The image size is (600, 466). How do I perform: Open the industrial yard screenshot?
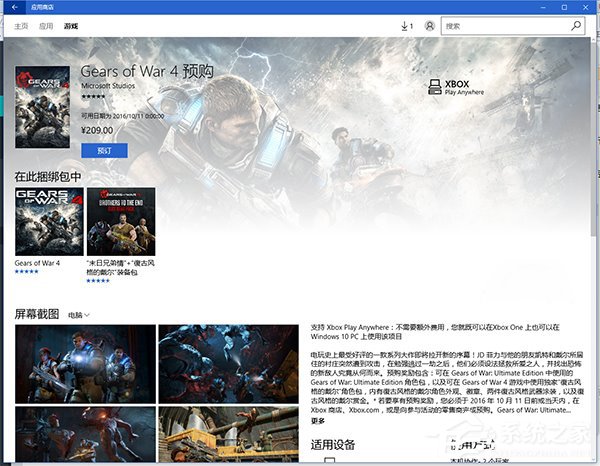(x=228, y=435)
